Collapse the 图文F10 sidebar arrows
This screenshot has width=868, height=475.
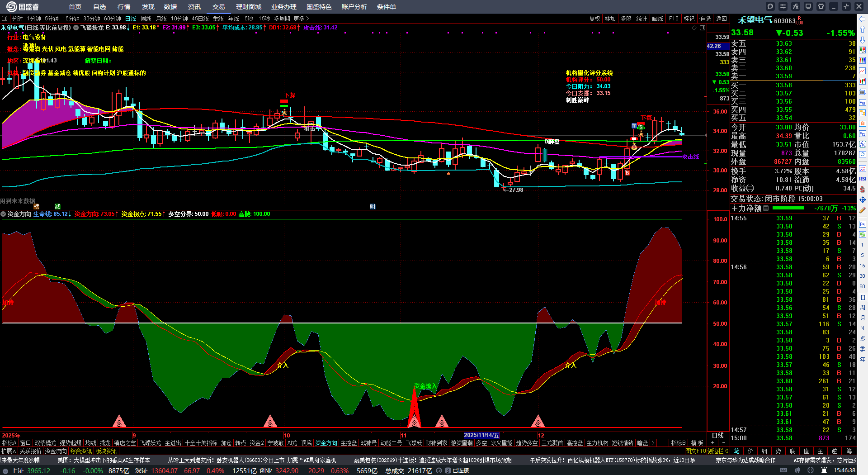(726, 451)
